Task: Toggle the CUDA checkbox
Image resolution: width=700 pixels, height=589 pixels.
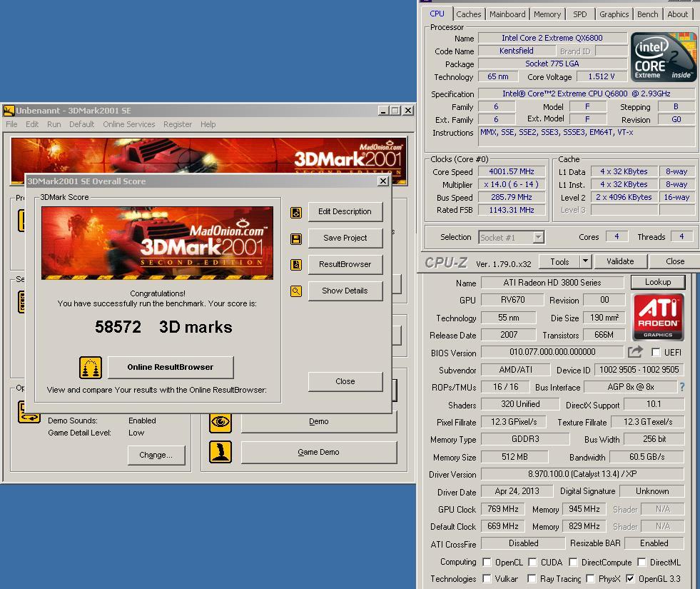Action: pos(532,562)
